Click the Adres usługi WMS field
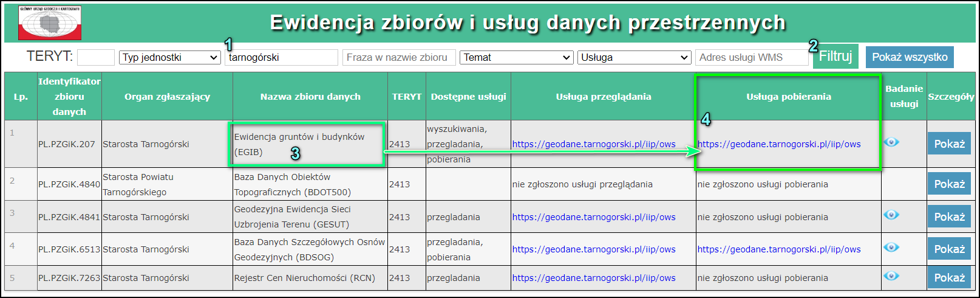 coord(751,57)
